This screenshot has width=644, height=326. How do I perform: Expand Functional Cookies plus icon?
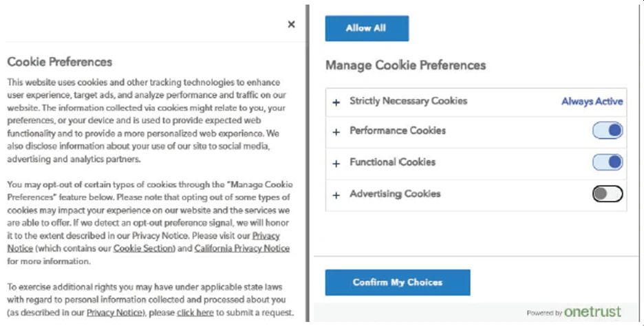pos(336,164)
